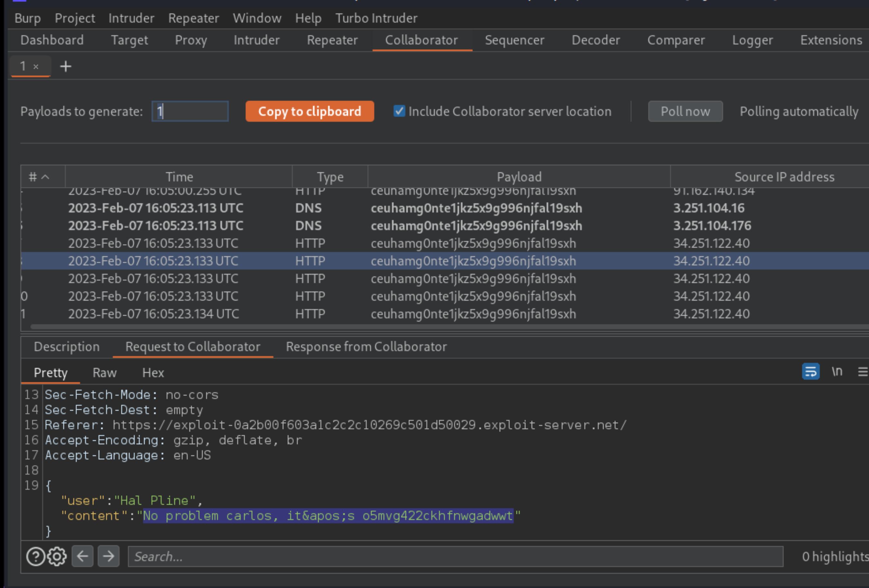The height and width of the screenshot is (588, 869).
Task: Switch to the Dashboard tab
Action: tap(52, 40)
